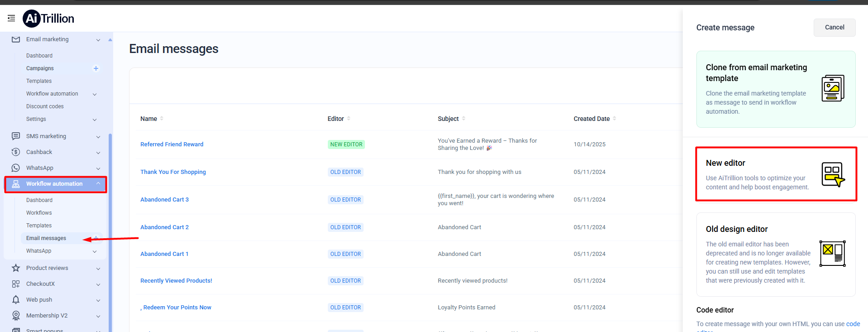Sort table by Created Date column
Screen dimensions: 868x332
tap(614, 119)
